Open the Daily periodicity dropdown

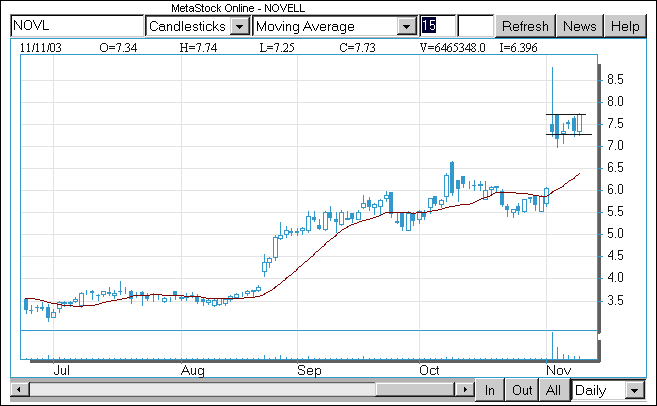tap(635, 390)
